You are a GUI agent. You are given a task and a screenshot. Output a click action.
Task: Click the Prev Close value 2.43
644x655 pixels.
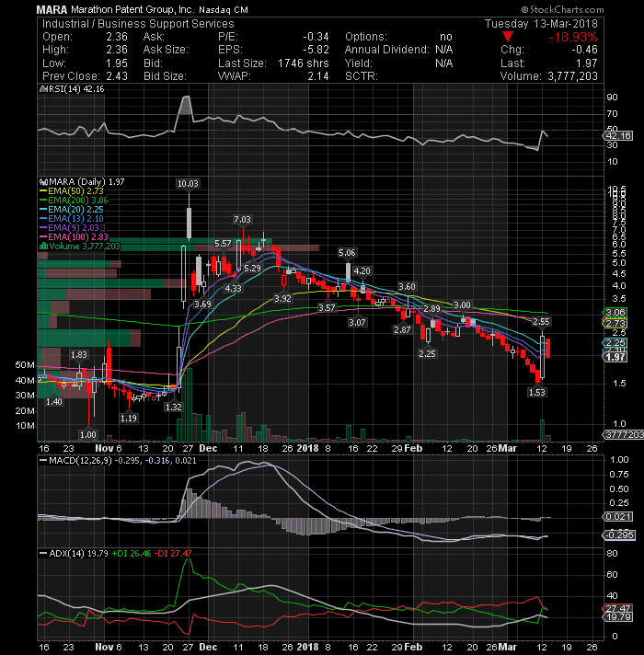(117, 76)
